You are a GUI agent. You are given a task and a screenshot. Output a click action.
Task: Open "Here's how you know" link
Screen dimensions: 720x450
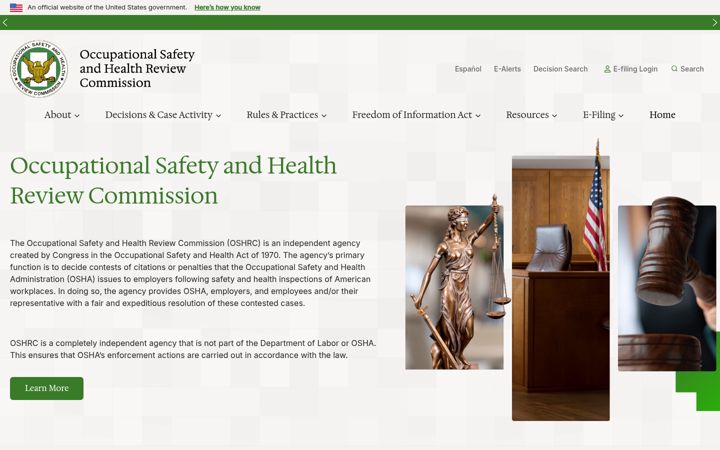[227, 7]
